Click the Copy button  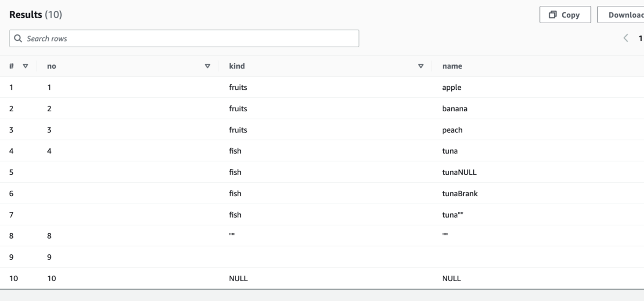click(565, 15)
